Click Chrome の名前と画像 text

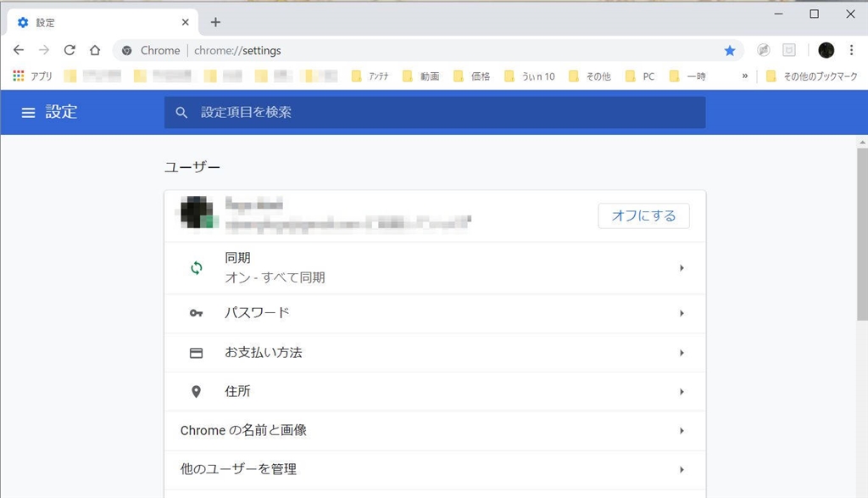pyautogui.click(x=243, y=430)
